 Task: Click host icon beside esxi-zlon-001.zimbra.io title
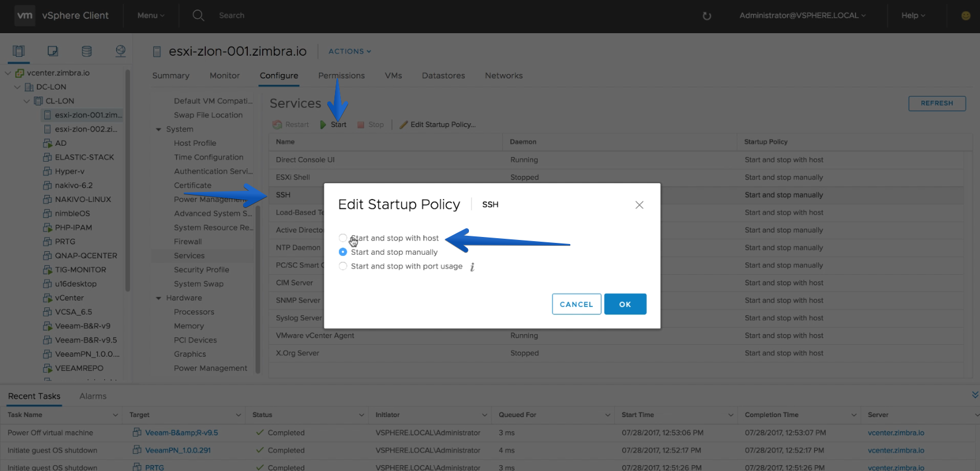[157, 52]
